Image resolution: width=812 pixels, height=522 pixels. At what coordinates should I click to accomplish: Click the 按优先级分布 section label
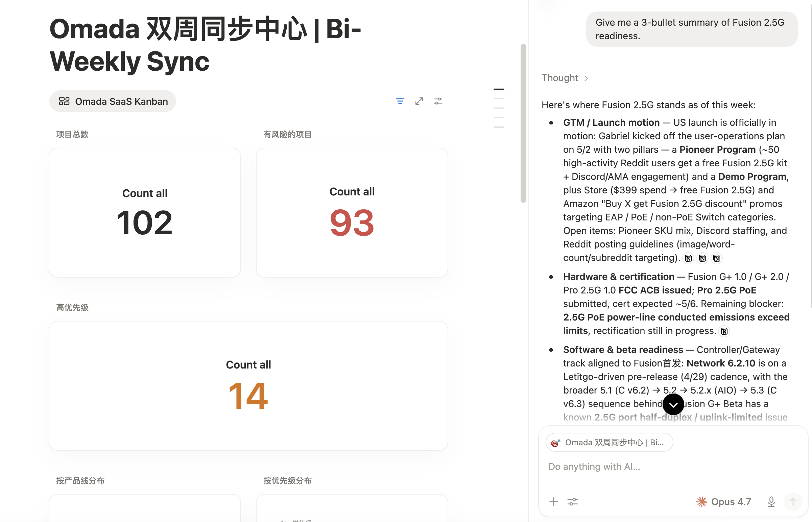point(287,481)
